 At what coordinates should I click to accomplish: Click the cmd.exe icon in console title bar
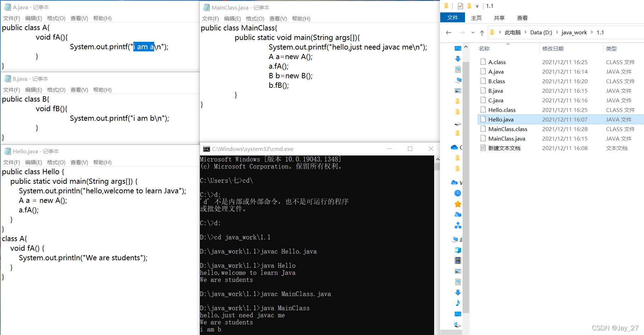207,149
